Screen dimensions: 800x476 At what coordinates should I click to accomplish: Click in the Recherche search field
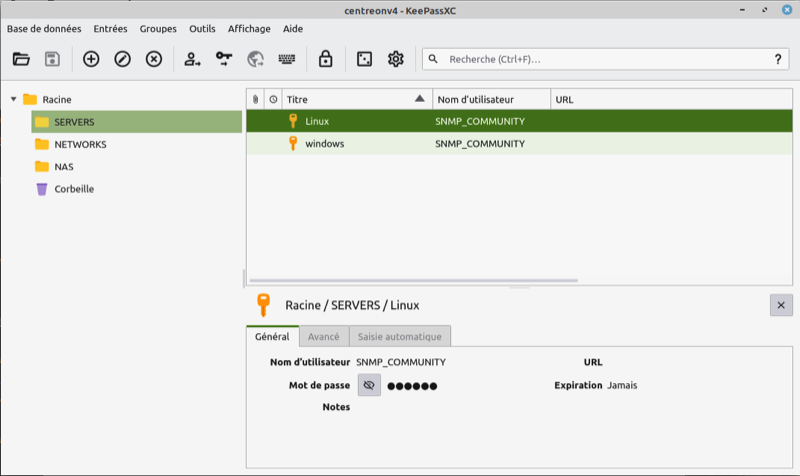tap(600, 59)
